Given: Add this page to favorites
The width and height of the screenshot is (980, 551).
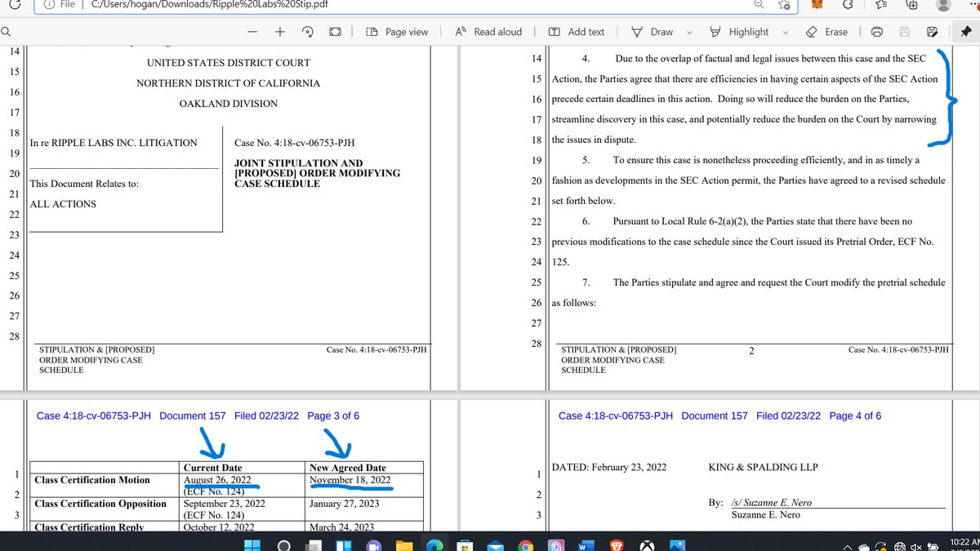Looking at the screenshot, I should coord(784,5).
